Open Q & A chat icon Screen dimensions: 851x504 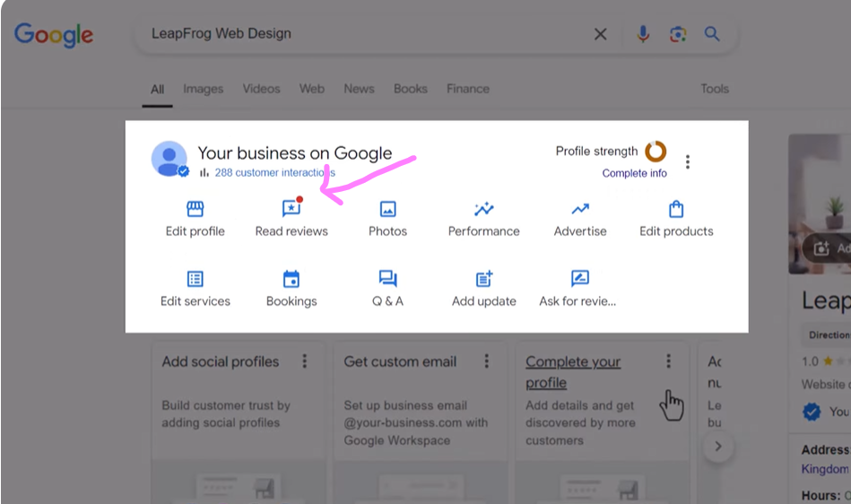click(x=387, y=279)
